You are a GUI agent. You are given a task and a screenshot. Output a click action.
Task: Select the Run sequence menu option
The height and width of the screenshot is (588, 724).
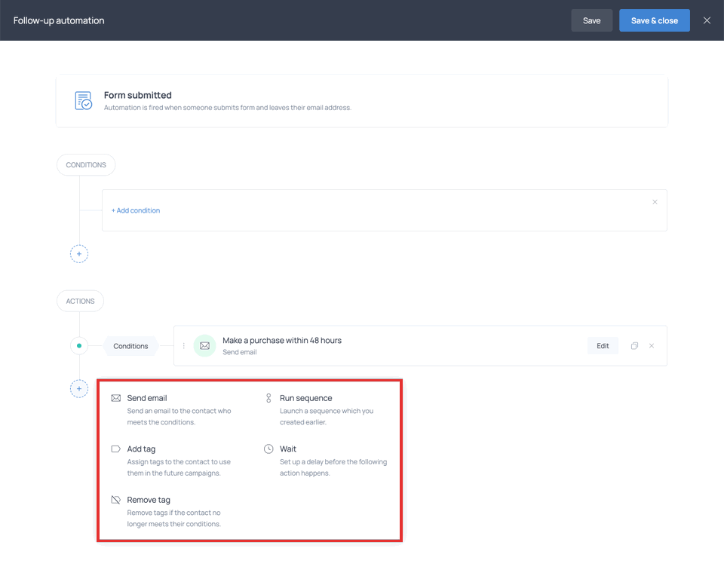[305, 398]
